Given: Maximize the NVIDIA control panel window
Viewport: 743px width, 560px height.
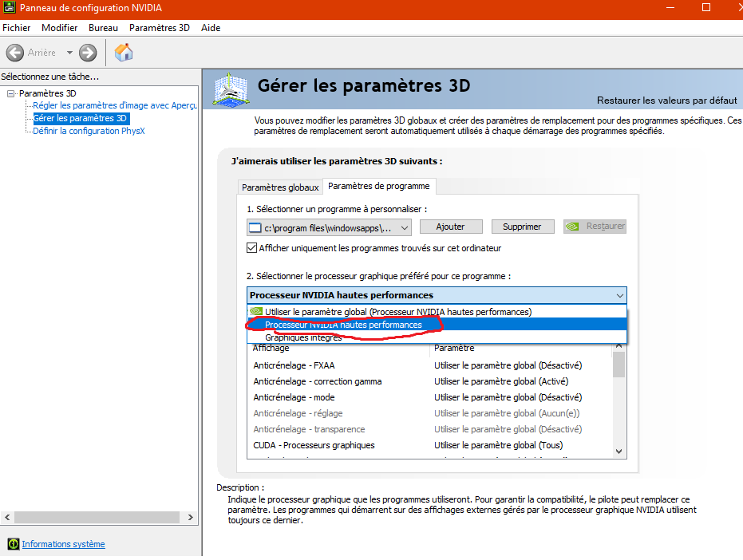Looking at the screenshot, I should point(706,8).
